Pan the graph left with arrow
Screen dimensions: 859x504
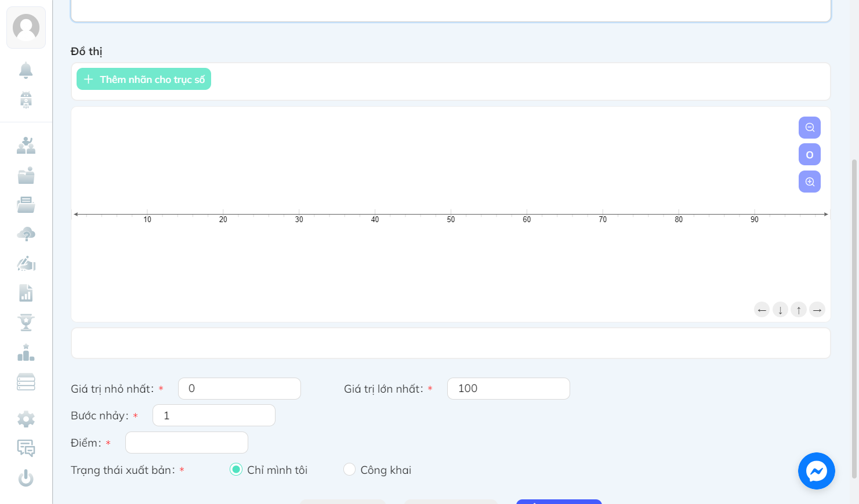tap(762, 310)
